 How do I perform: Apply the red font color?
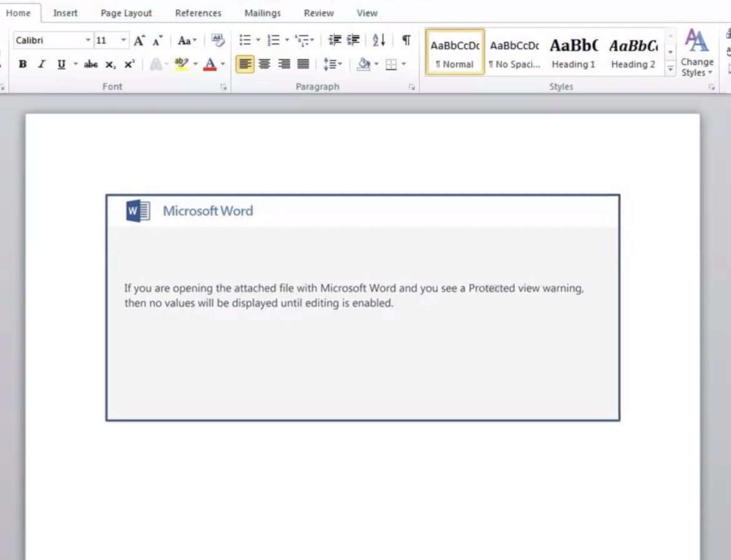pos(209,64)
